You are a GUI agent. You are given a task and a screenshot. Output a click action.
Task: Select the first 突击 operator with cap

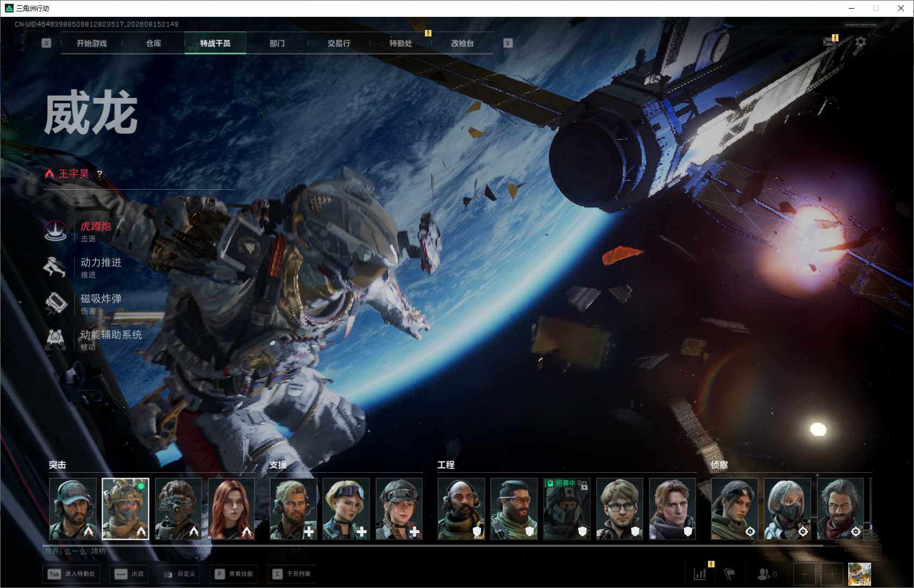click(73, 509)
